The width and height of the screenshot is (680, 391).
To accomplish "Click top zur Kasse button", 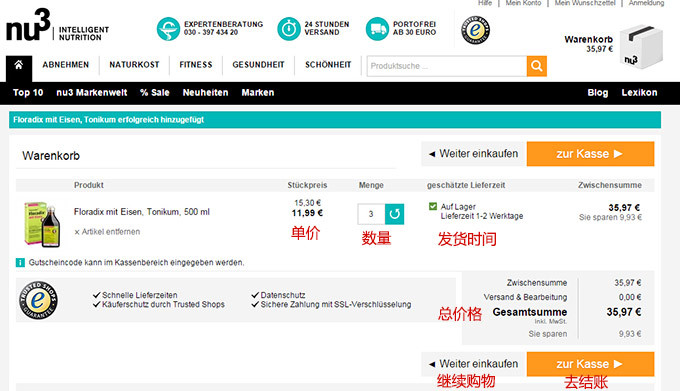I will click(590, 154).
